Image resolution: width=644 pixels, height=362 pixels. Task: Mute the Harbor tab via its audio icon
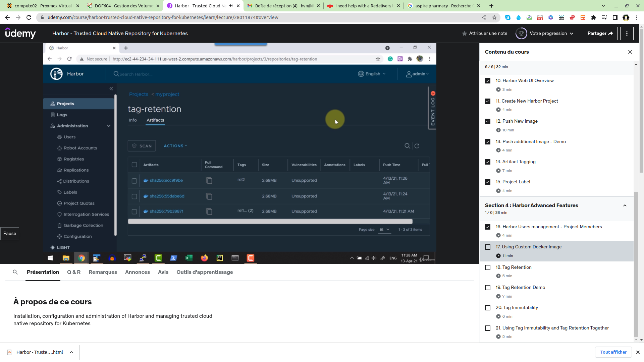[x=231, y=6]
